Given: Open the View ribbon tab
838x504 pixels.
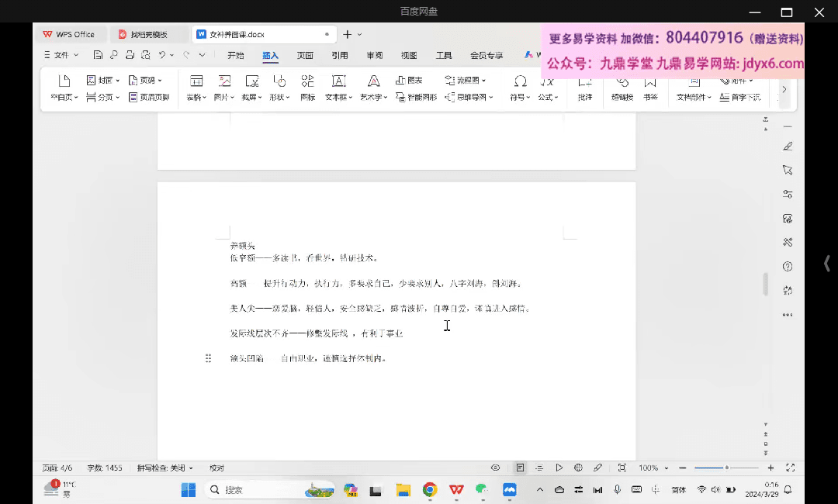Looking at the screenshot, I should 409,55.
